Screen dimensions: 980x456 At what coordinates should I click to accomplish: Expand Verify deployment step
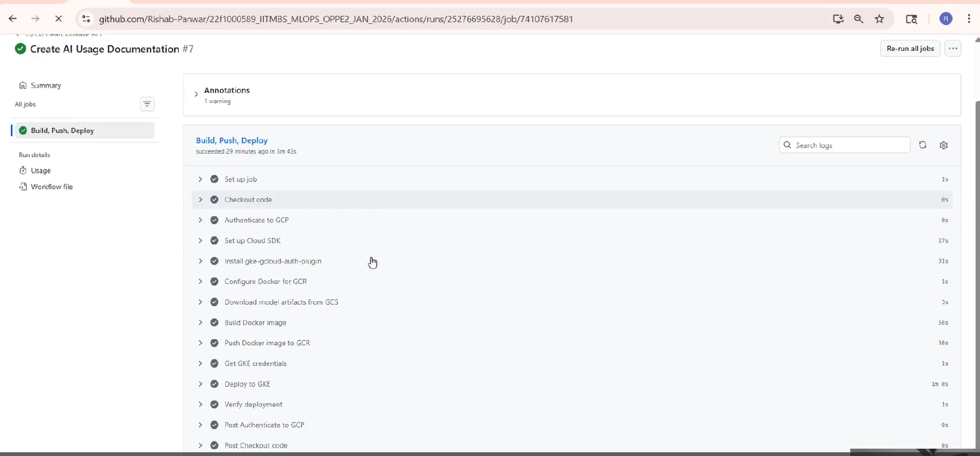point(200,405)
